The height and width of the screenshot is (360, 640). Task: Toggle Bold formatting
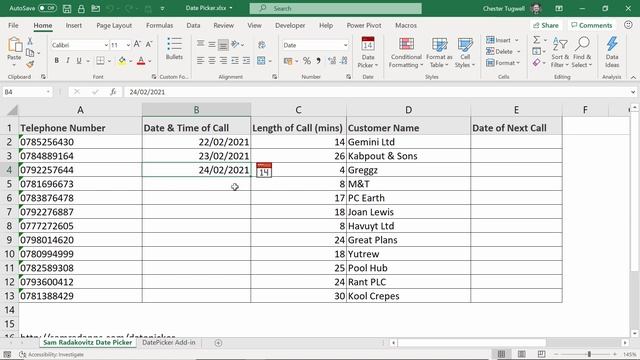tap(56, 61)
